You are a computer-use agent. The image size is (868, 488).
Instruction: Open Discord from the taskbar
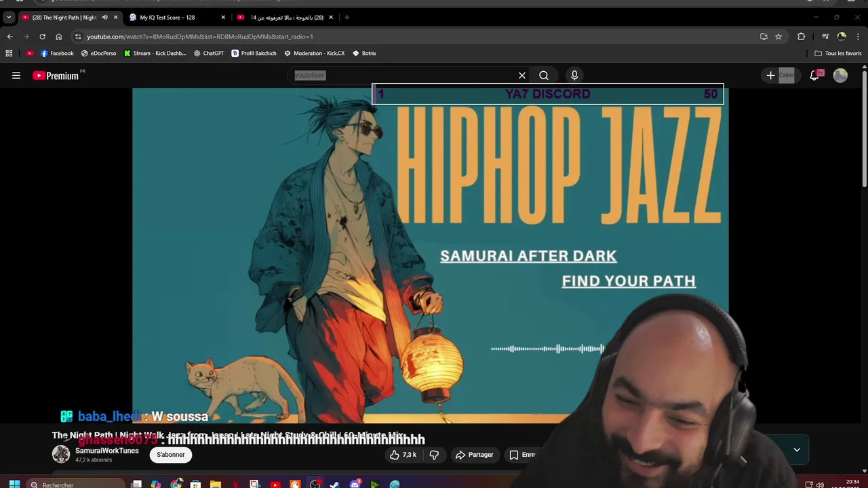tap(355, 484)
